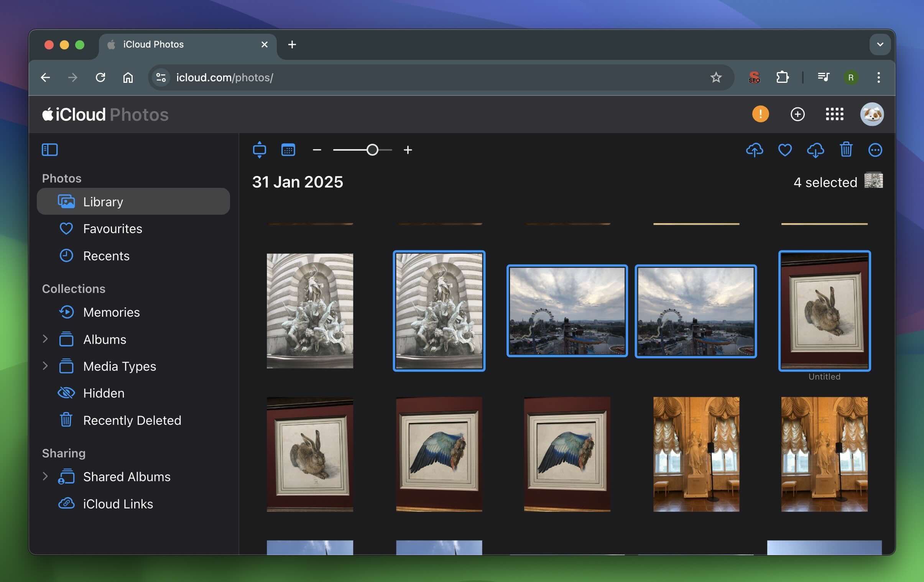Open the Chrome profile R icon

click(851, 77)
